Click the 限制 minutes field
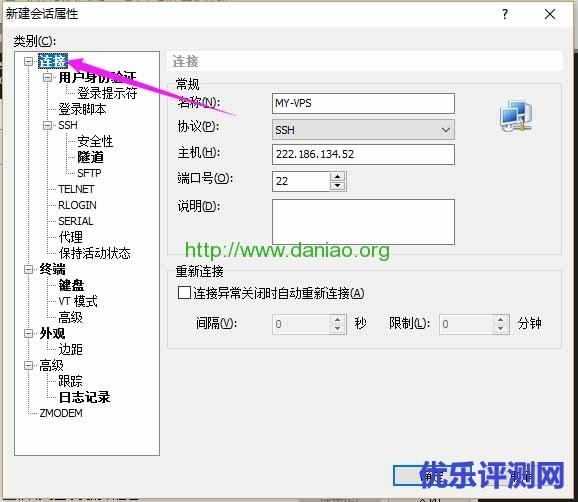Viewport: 578px width, 502px height. (x=466, y=324)
